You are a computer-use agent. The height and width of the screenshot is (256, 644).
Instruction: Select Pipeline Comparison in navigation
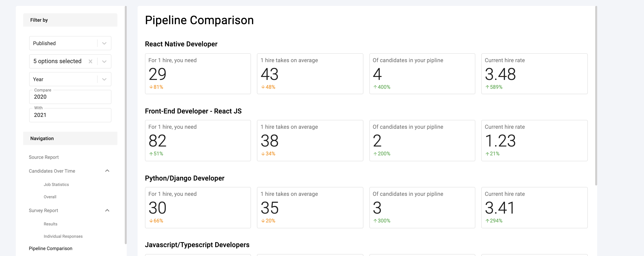51,249
